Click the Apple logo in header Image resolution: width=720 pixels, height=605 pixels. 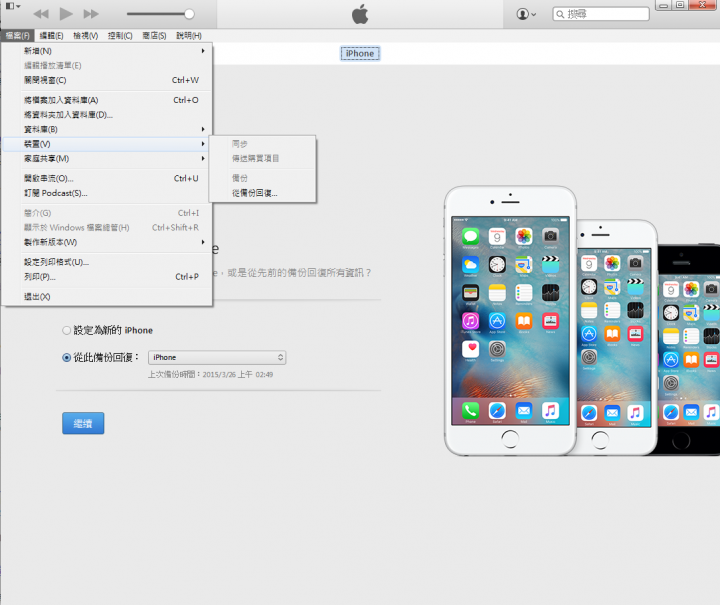click(x=360, y=14)
